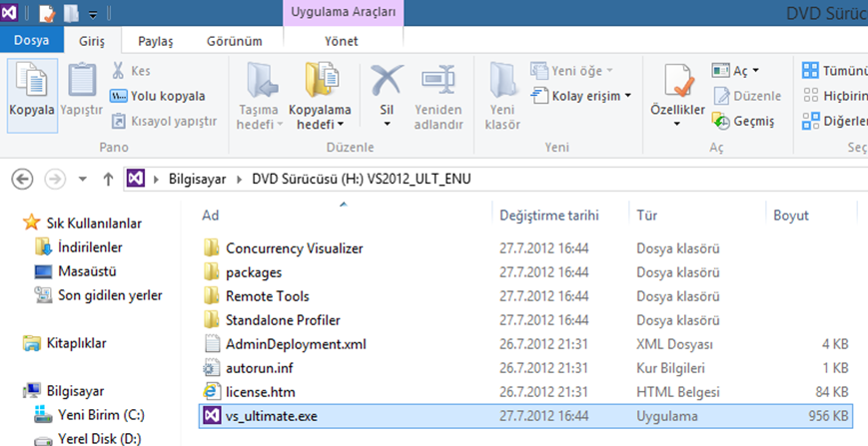Screen dimensions: 868x446
Task: Select the packages folder
Action: pos(254,272)
